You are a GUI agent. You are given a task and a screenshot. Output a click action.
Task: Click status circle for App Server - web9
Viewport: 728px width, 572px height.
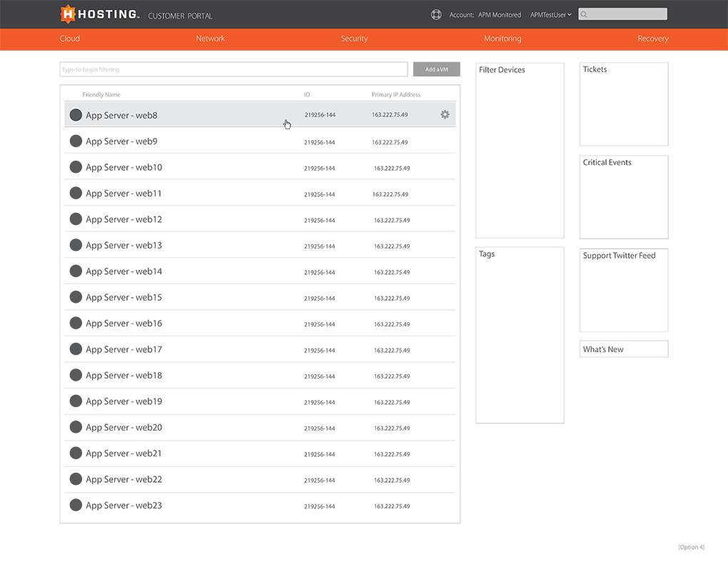point(76,141)
